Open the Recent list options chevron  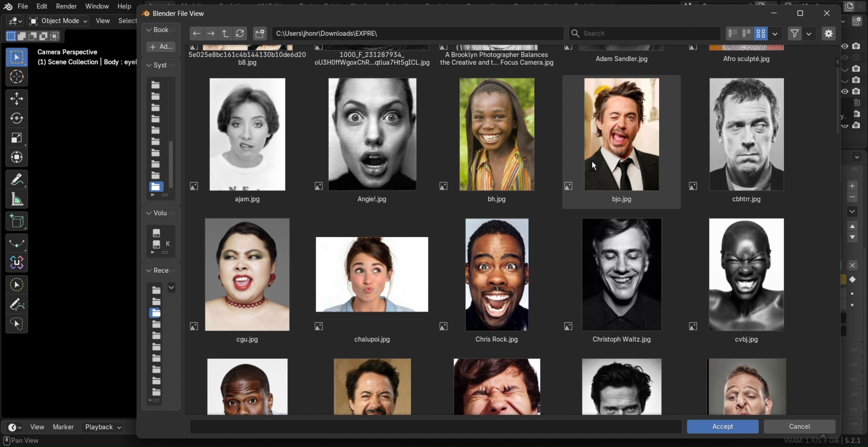point(172,287)
